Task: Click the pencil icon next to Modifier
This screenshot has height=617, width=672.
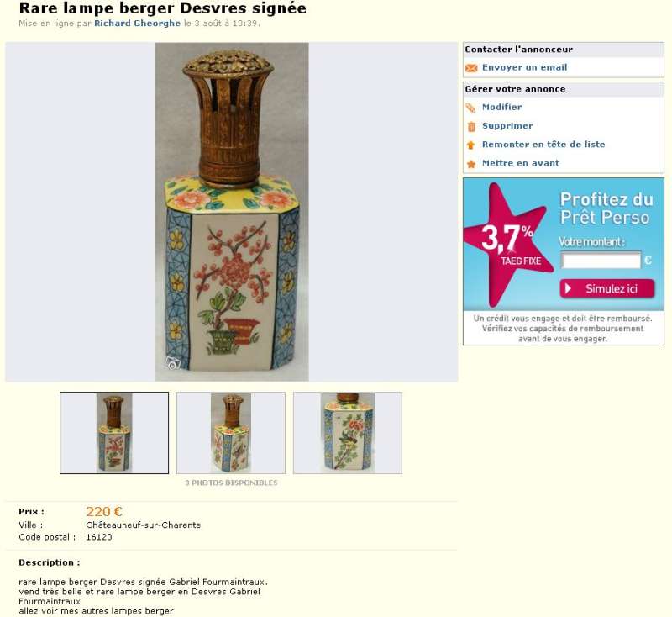Action: (471, 108)
